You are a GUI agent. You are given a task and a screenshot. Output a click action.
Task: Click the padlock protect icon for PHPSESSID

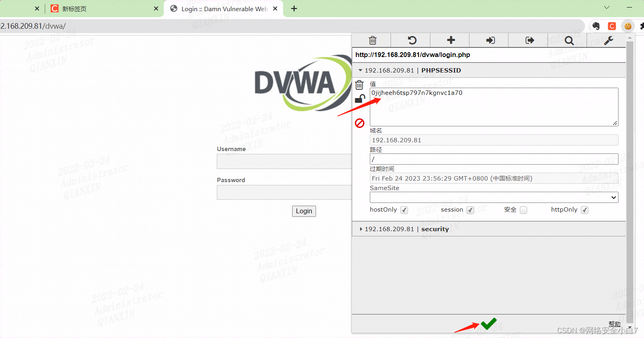tap(360, 99)
